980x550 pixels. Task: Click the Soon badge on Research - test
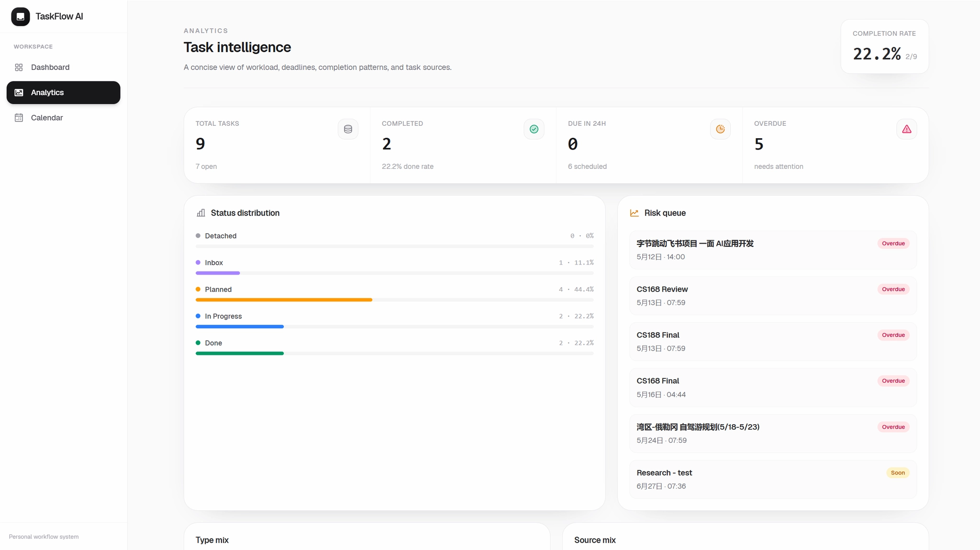click(898, 473)
